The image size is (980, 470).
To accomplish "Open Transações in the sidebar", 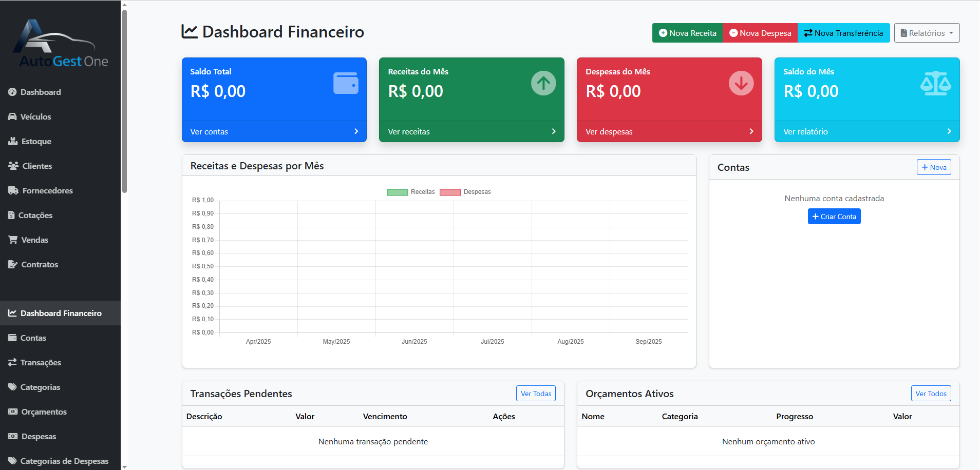I will point(41,362).
